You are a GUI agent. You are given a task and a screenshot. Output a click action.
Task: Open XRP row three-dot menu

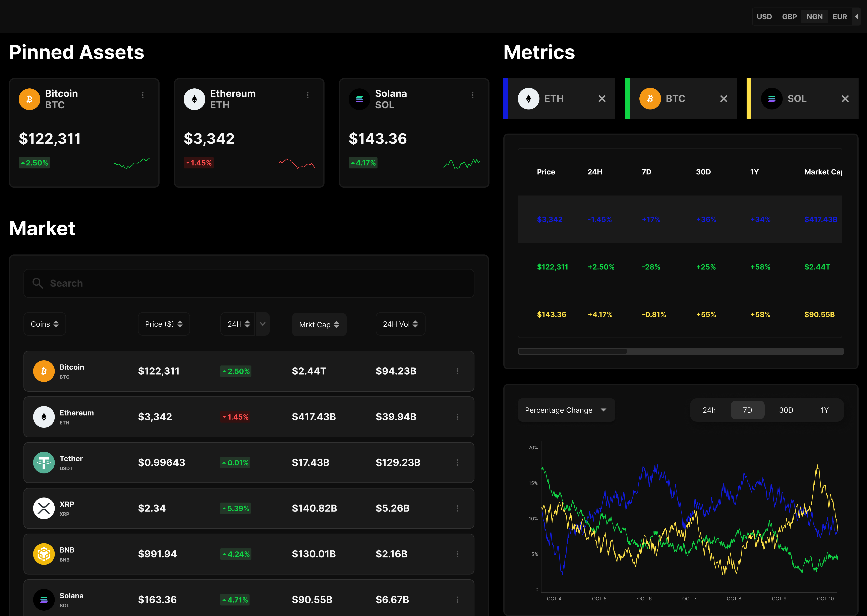[457, 508]
